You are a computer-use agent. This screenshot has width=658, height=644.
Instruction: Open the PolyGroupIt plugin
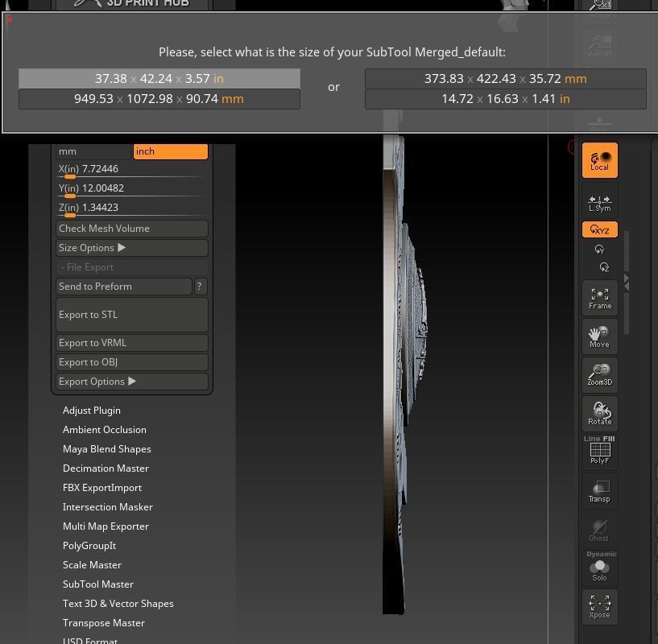tap(89, 546)
